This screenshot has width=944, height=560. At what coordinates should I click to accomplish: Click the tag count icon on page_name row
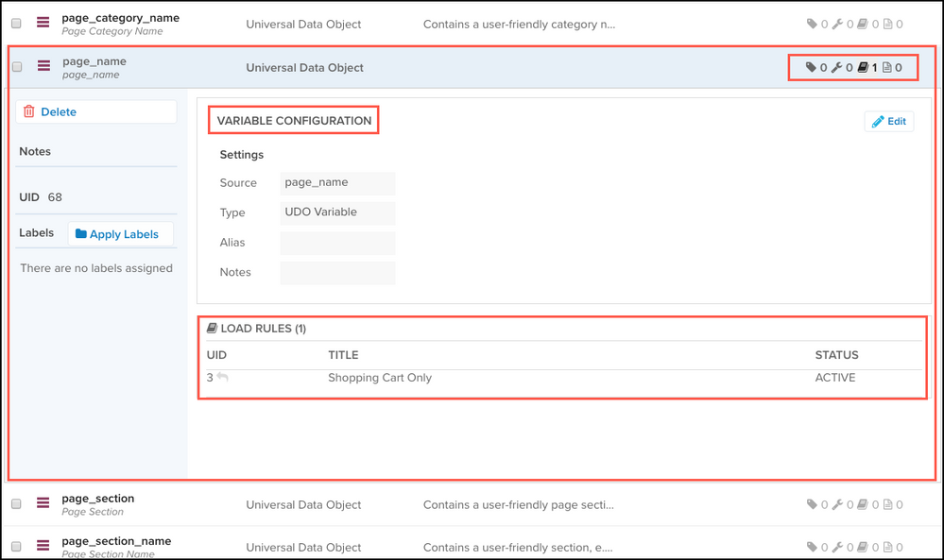tap(811, 67)
